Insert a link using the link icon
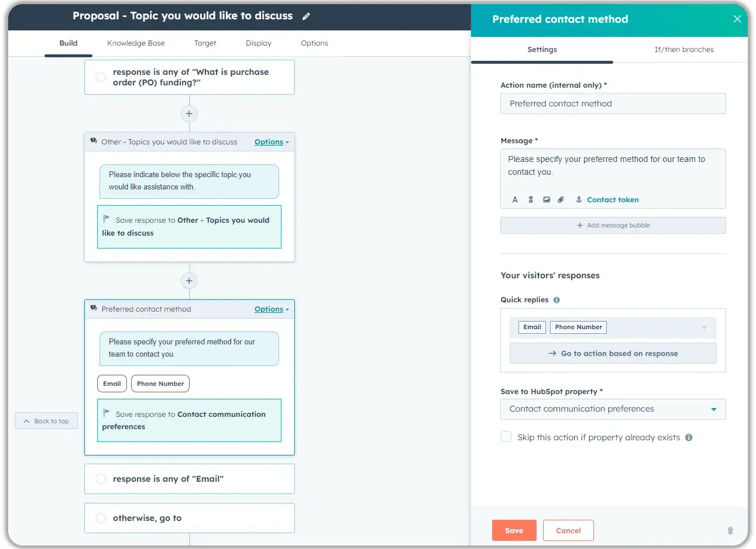This screenshot has width=756, height=549. 531,199
